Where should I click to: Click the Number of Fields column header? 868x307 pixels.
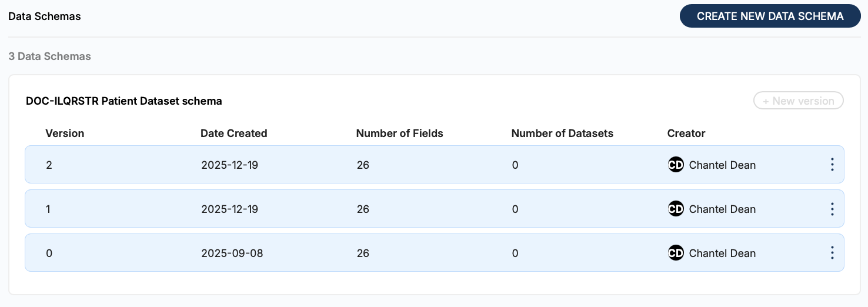pos(400,134)
